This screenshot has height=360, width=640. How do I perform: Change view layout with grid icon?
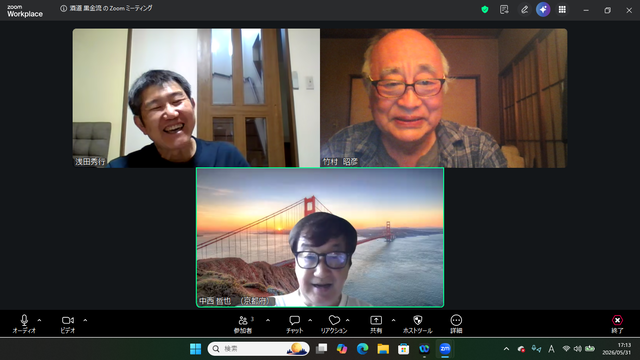[562, 9]
